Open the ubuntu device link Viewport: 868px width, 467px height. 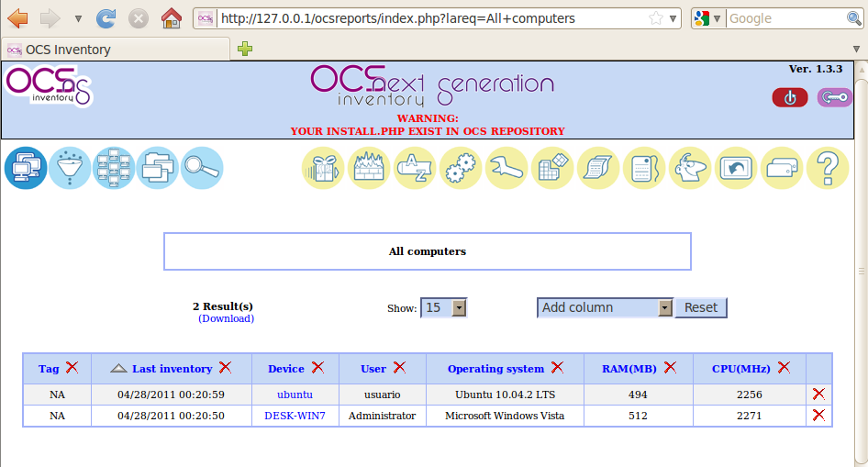(295, 395)
